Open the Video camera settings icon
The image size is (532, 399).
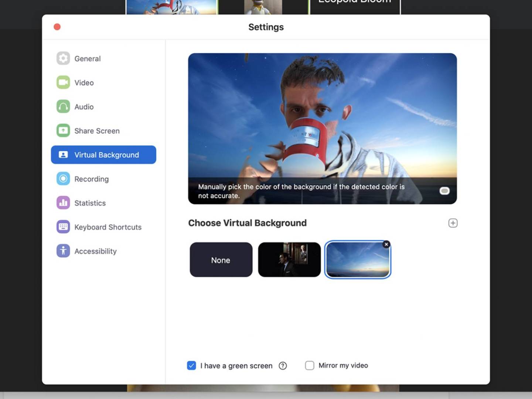pos(63,82)
